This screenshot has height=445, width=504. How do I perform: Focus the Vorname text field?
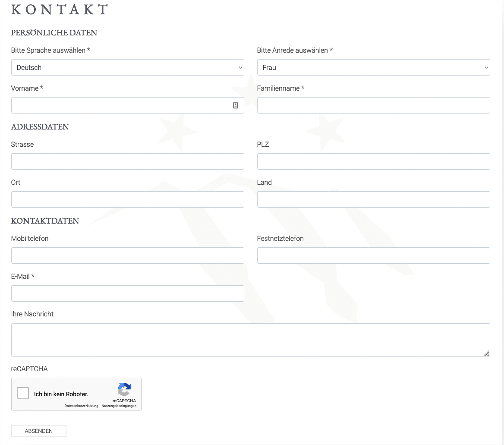121,105
